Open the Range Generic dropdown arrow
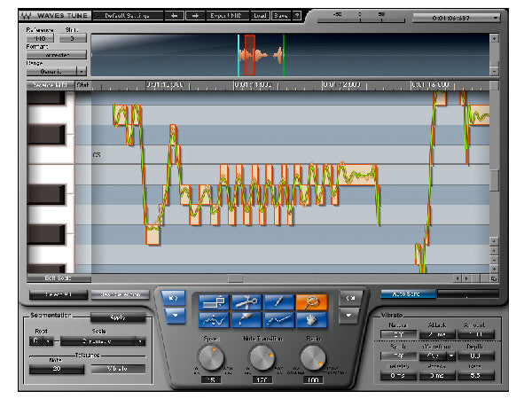Screen dimensions: 532x399 tap(82, 72)
